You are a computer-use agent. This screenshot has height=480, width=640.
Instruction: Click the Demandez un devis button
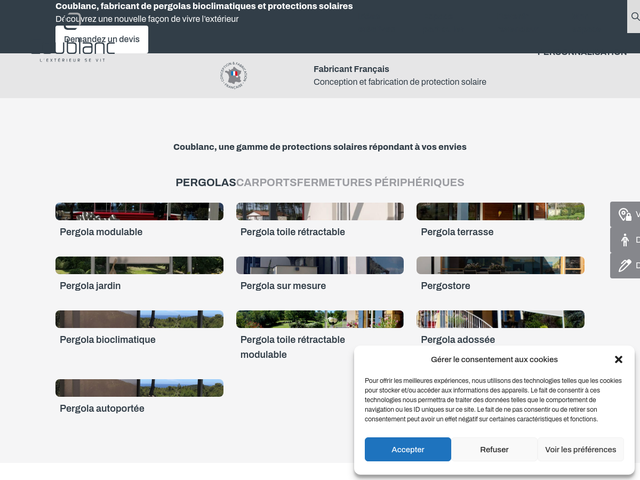(102, 39)
